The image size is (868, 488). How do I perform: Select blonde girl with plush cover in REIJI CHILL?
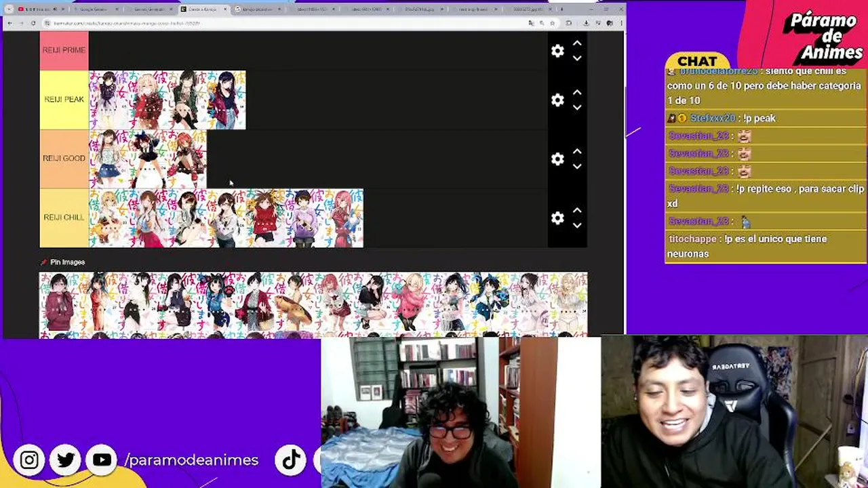click(108, 218)
